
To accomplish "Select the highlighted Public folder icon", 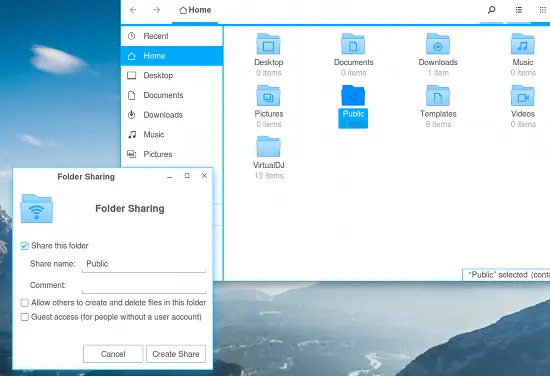I will (353, 95).
